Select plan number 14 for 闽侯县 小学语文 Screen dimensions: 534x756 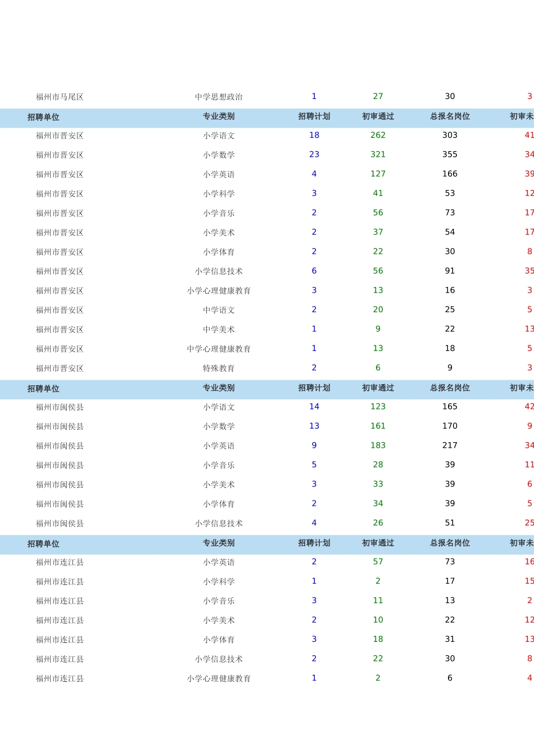314,407
